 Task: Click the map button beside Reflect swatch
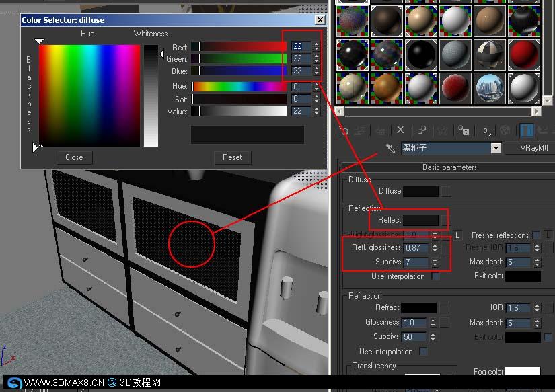[x=445, y=220]
